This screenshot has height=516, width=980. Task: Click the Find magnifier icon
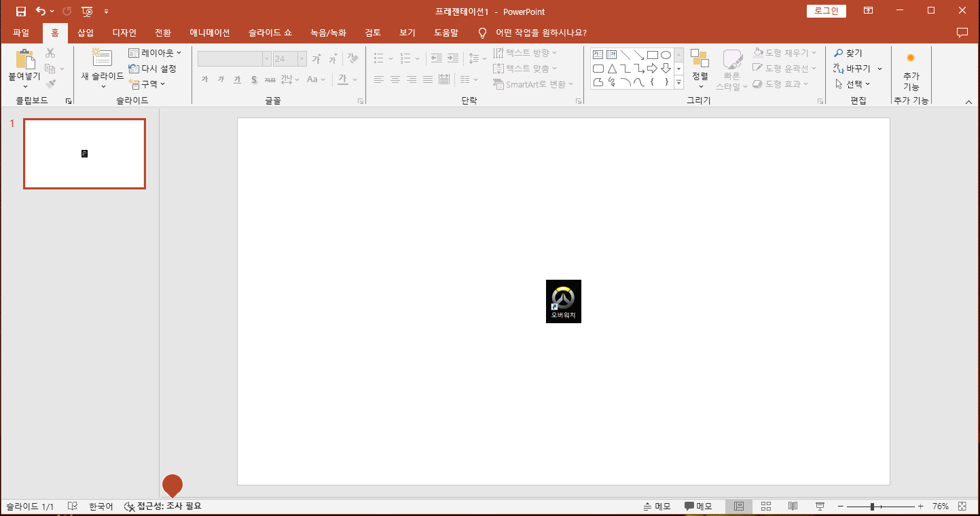839,53
